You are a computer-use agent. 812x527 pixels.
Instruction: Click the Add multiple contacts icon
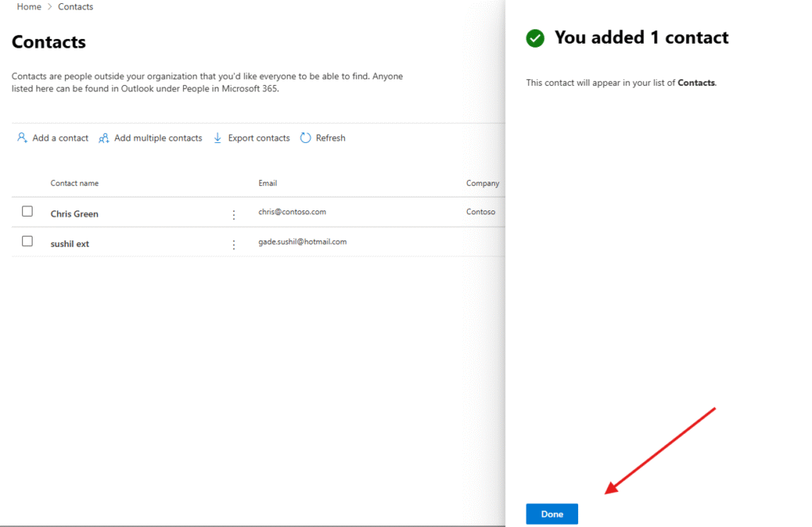tap(104, 138)
